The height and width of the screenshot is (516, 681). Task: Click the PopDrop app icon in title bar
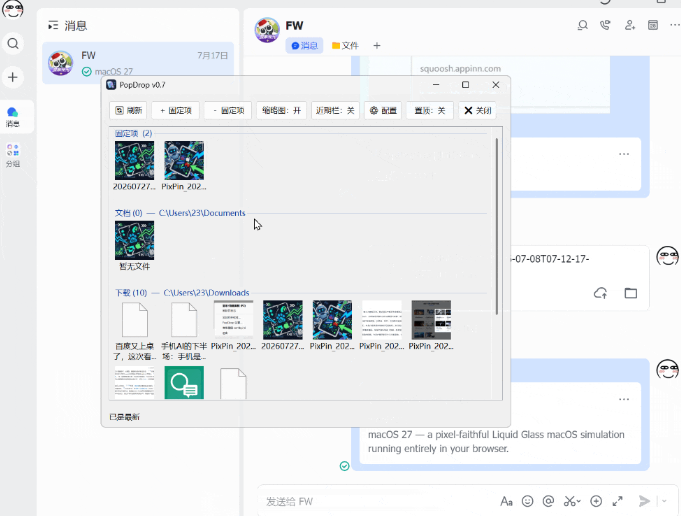(x=111, y=85)
